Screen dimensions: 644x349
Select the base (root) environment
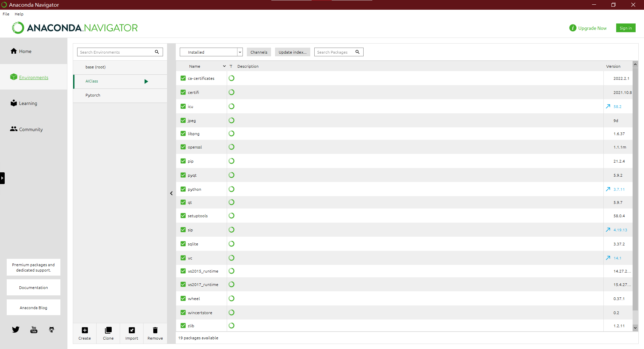[120, 67]
